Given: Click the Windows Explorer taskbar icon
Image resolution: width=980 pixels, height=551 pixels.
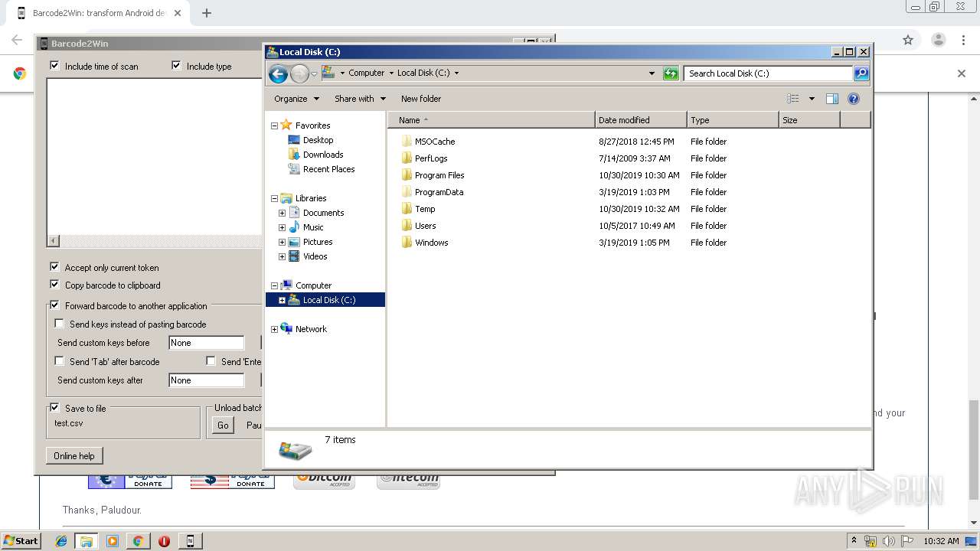Looking at the screenshot, I should click(87, 541).
